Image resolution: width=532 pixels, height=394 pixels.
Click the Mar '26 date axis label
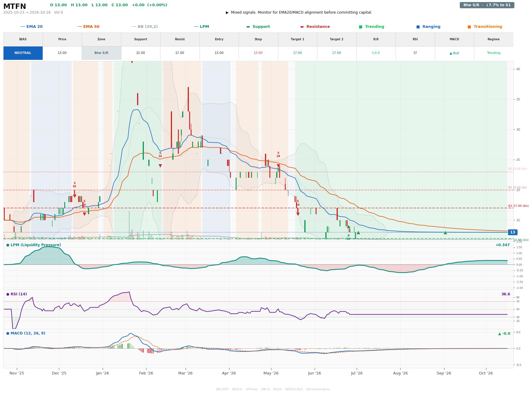pyautogui.click(x=185, y=373)
